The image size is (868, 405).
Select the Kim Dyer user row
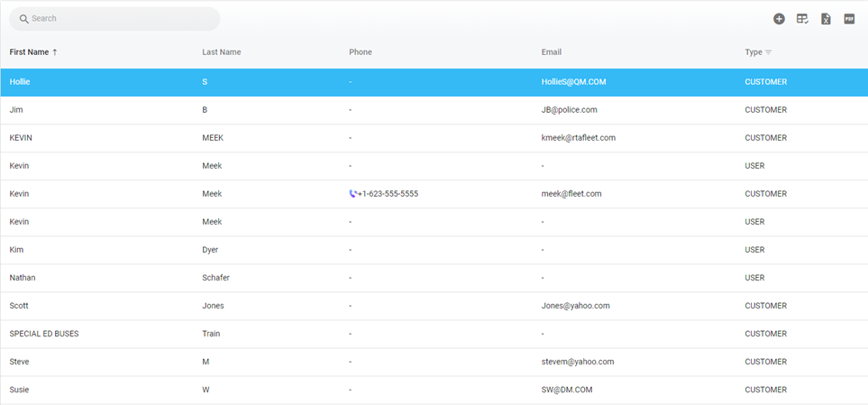click(x=270, y=250)
